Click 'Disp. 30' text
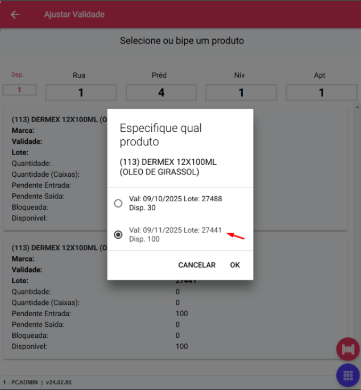 (x=142, y=208)
